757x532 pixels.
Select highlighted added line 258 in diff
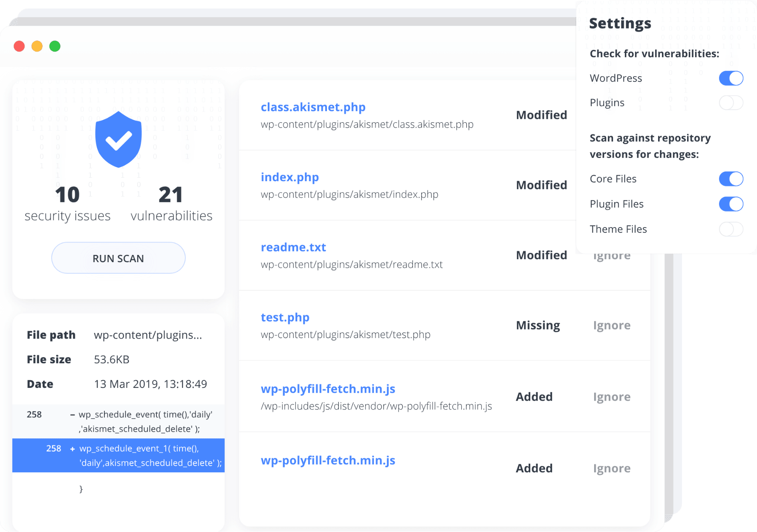click(x=118, y=455)
